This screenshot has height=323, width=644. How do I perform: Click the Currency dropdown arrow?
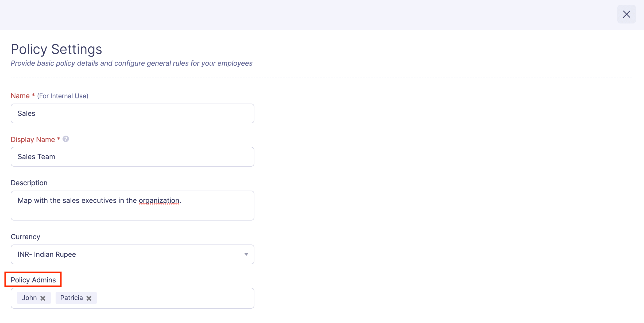pos(246,254)
